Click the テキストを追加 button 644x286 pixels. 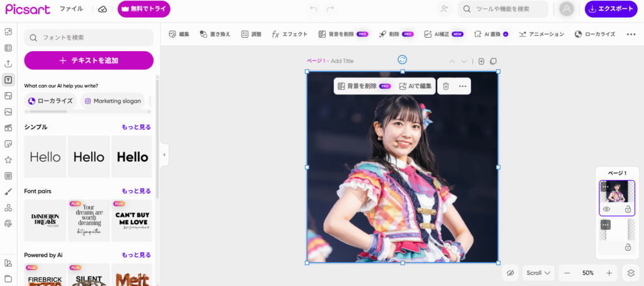pos(89,60)
